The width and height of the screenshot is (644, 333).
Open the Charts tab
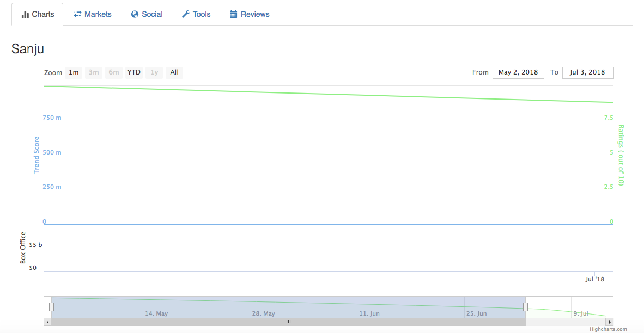click(x=38, y=14)
